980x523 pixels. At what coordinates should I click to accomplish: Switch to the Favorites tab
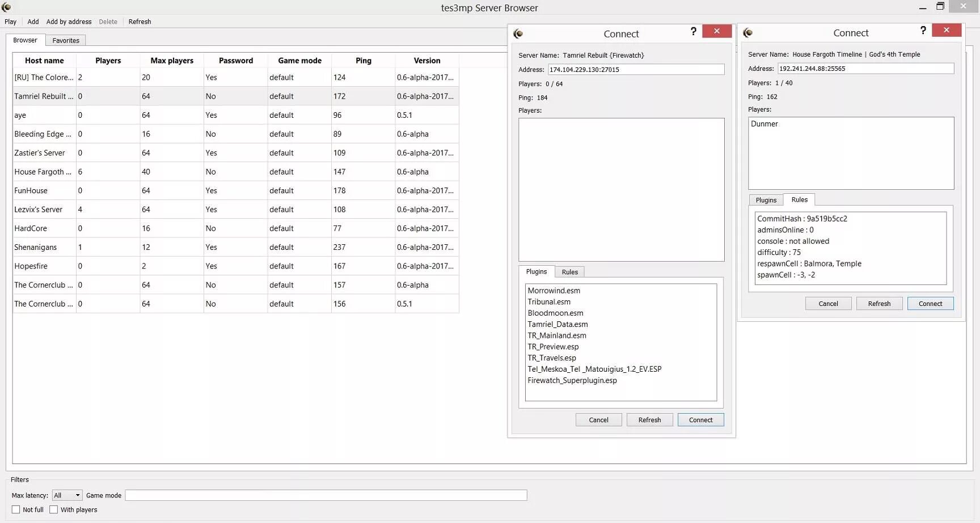click(x=66, y=40)
